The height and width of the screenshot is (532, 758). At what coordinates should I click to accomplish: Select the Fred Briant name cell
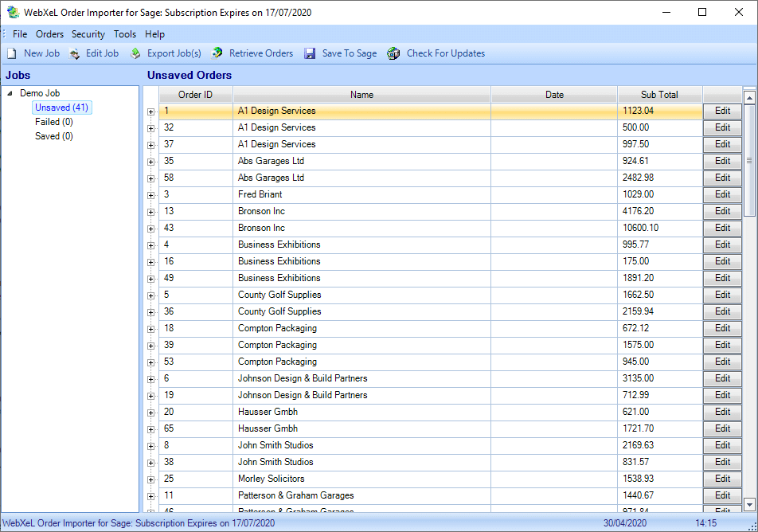[361, 194]
